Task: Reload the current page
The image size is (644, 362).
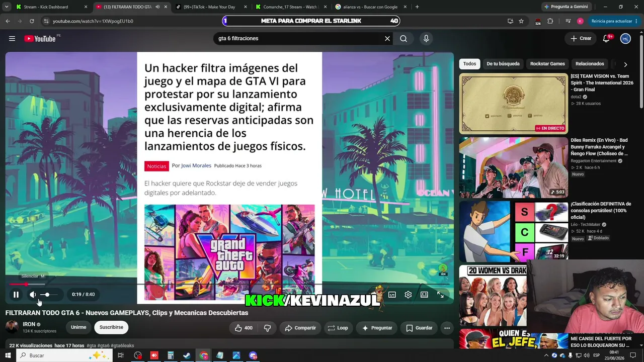Action: [32, 21]
